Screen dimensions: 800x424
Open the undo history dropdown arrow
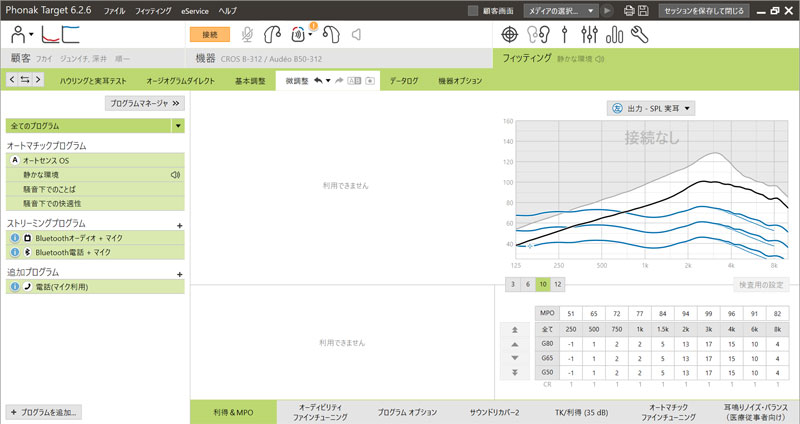pos(328,81)
